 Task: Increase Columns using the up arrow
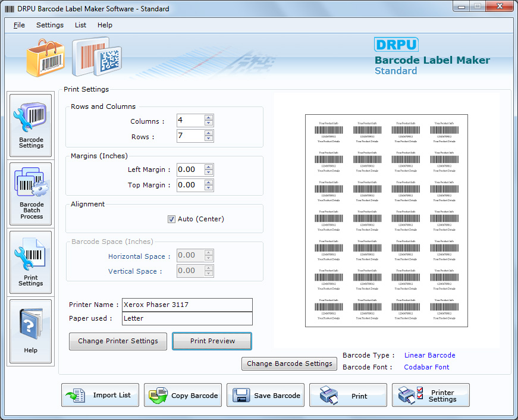[x=209, y=117]
